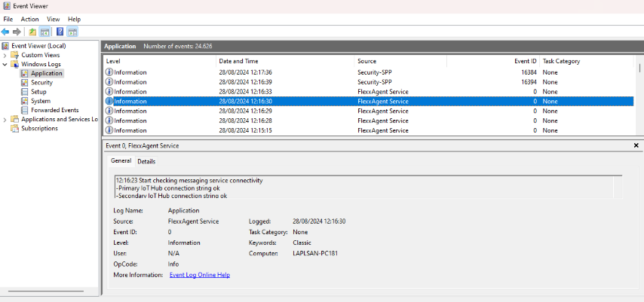Close the event preview pane
The image size is (644, 302).
(636, 145)
